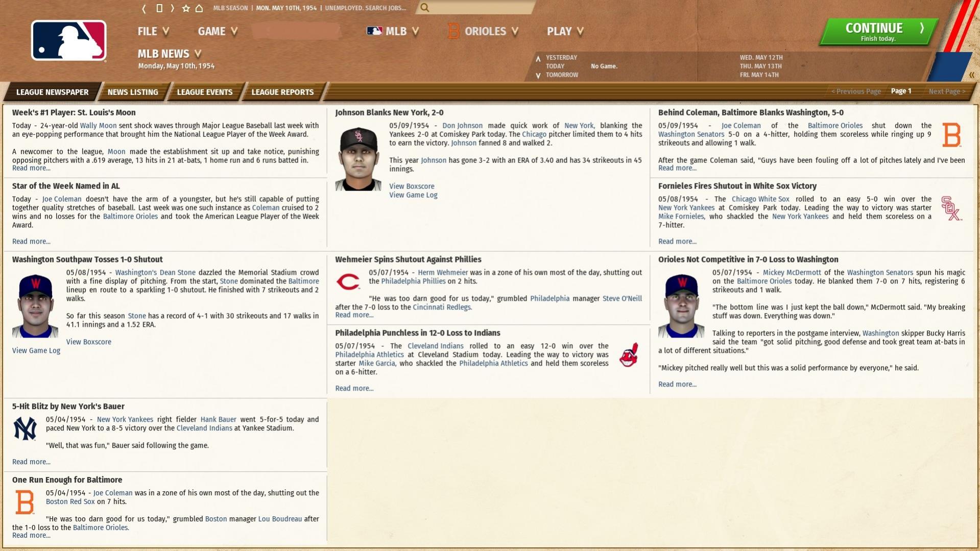
Task: Click the back navigation arrow icon
Action: coord(144,8)
